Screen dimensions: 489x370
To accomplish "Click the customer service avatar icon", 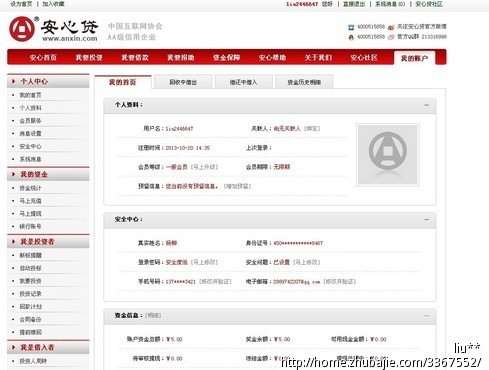I will point(351,37).
